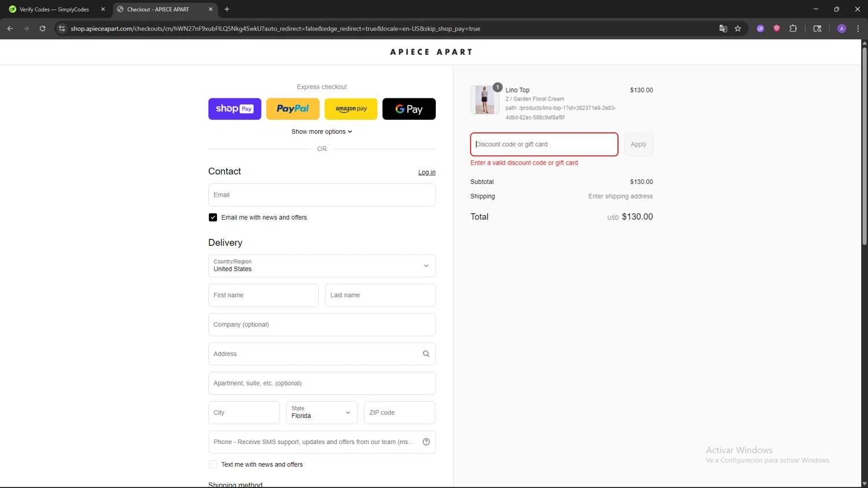Check Text me with news and offers
Viewport: 868px width, 488px height.
coord(213,464)
